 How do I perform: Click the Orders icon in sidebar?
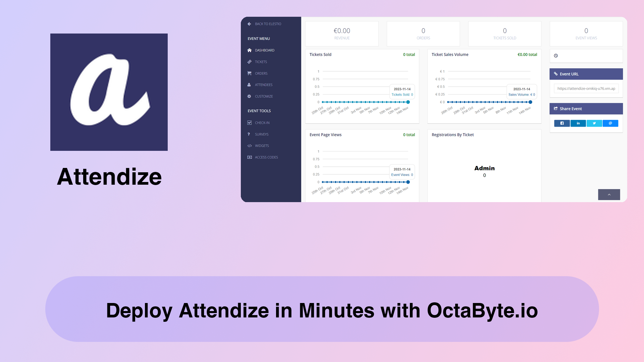coord(250,73)
